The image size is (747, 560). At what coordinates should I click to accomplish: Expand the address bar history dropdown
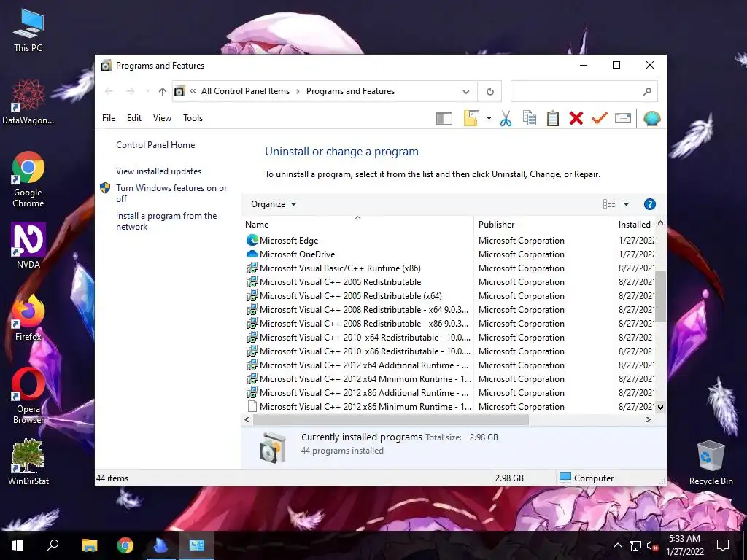[466, 91]
